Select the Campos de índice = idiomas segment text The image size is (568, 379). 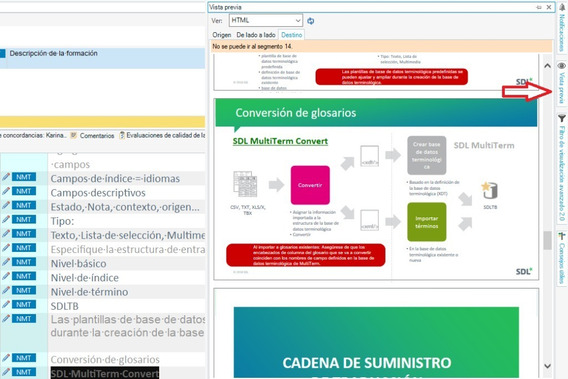click(115, 179)
